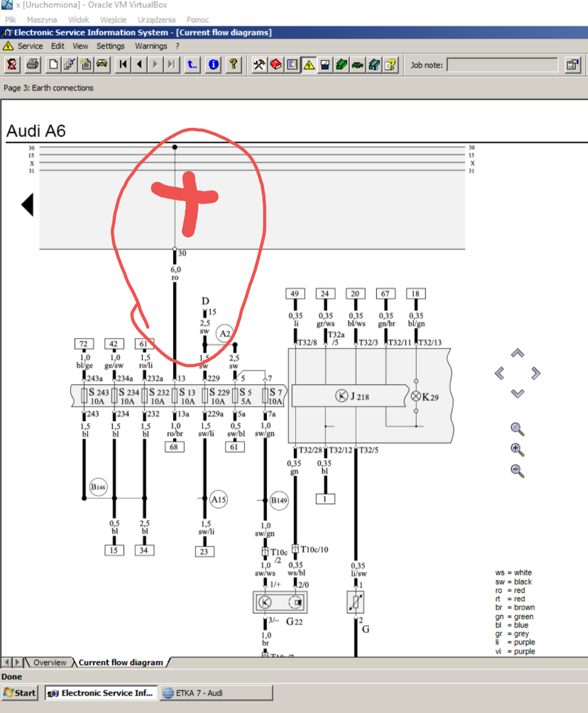Go to previous page arrow in toolbar

pyautogui.click(x=139, y=65)
